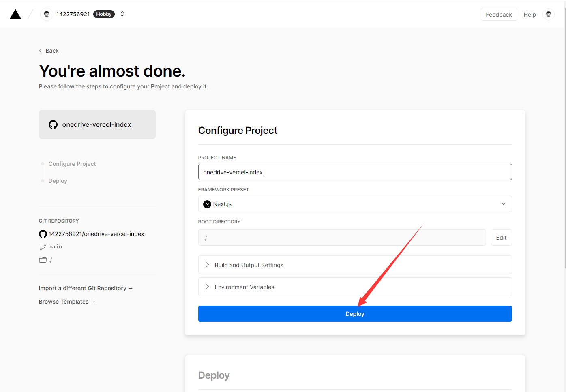This screenshot has width=566, height=392.
Task: Click the folder icon for root directory
Action: [x=43, y=260]
